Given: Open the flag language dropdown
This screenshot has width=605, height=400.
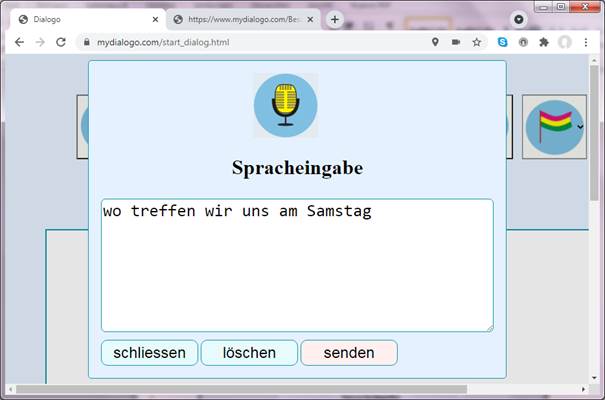Looking at the screenshot, I should 555,126.
